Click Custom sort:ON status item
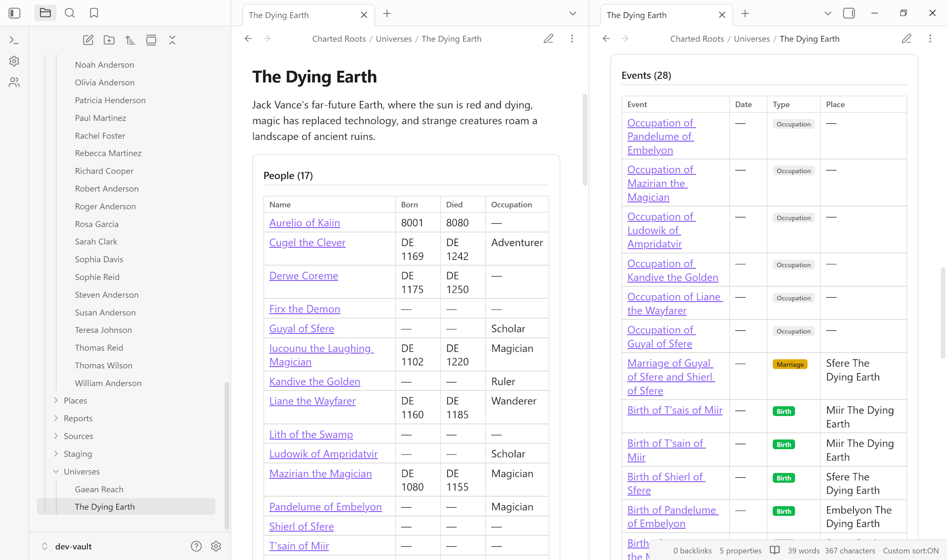The height and width of the screenshot is (560, 947). point(911,551)
